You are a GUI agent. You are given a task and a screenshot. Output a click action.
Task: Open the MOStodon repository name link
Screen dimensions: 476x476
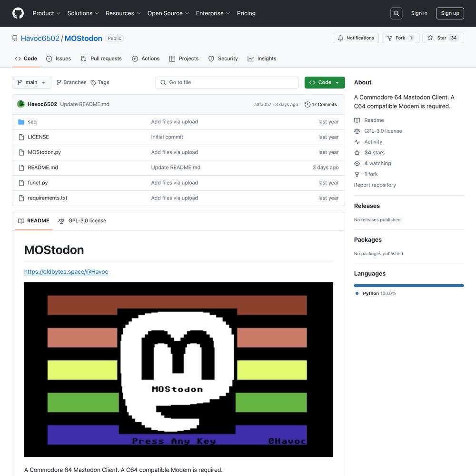(x=83, y=38)
